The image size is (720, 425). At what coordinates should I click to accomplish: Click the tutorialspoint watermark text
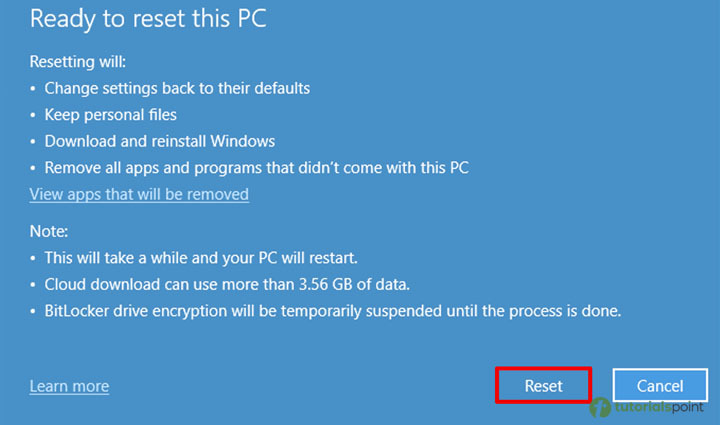(661, 408)
